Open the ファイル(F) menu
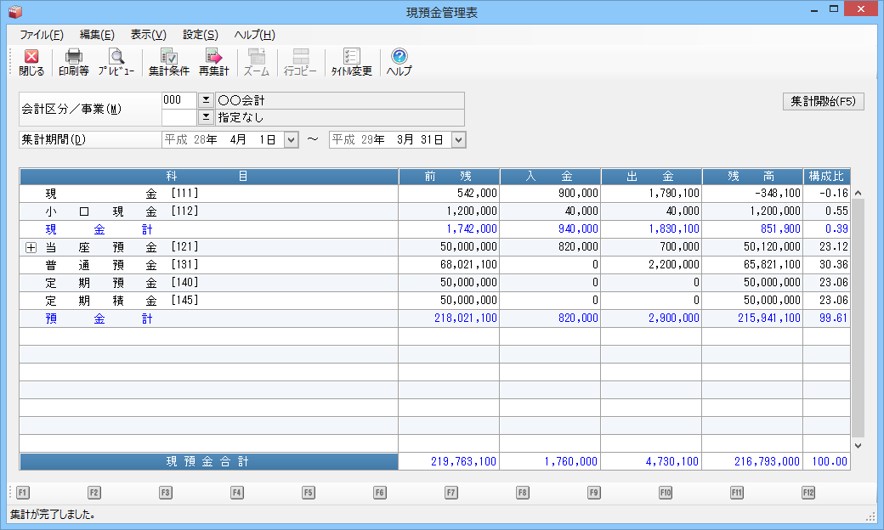The height and width of the screenshot is (530, 884). tap(41, 35)
